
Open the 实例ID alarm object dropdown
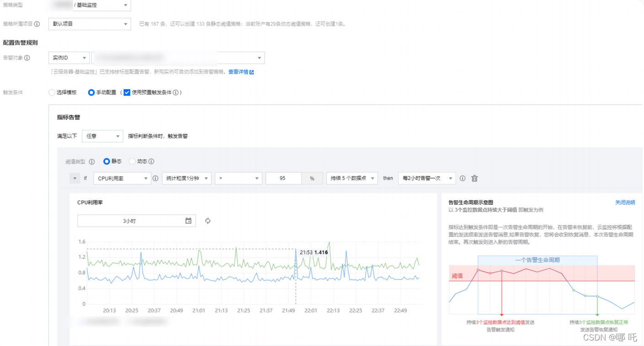coord(69,58)
